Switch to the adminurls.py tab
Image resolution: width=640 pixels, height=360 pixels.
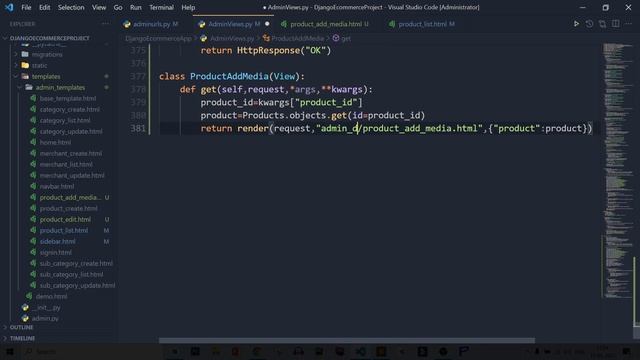[x=151, y=24]
